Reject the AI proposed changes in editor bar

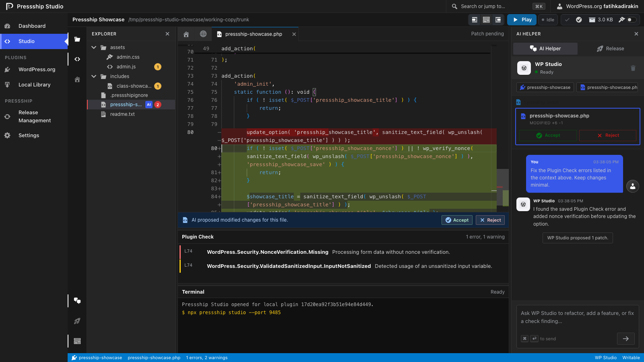490,220
